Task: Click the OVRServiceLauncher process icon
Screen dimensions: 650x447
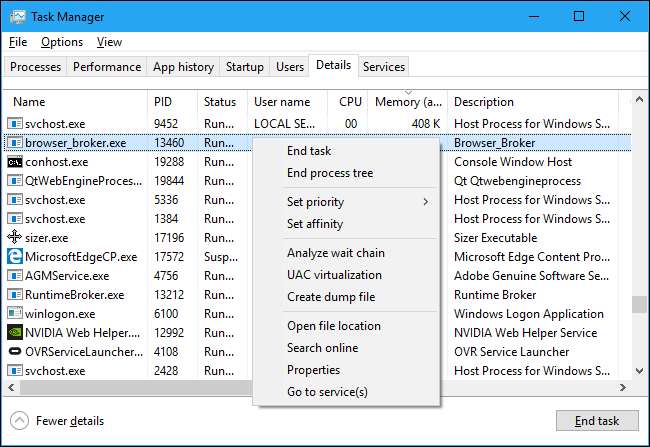Action: pyautogui.click(x=15, y=352)
